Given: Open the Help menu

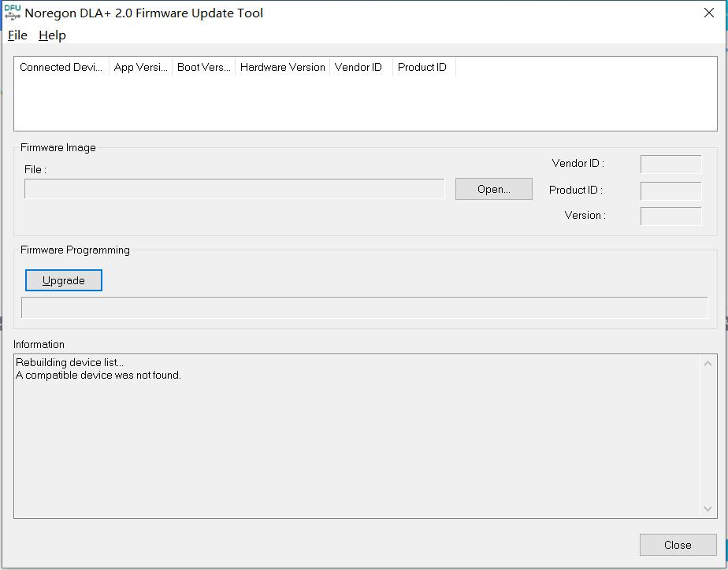Looking at the screenshot, I should click(x=52, y=35).
